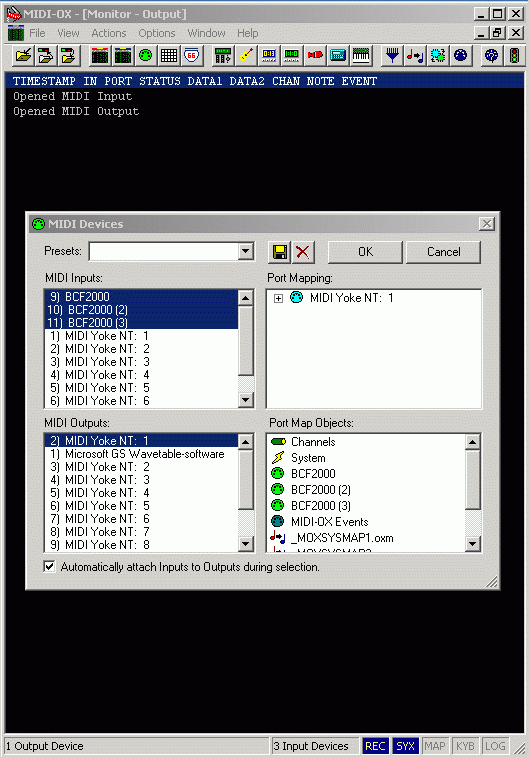
Task: Expand the MIDI Yoke NT: 1 port mapping node
Action: (278, 298)
